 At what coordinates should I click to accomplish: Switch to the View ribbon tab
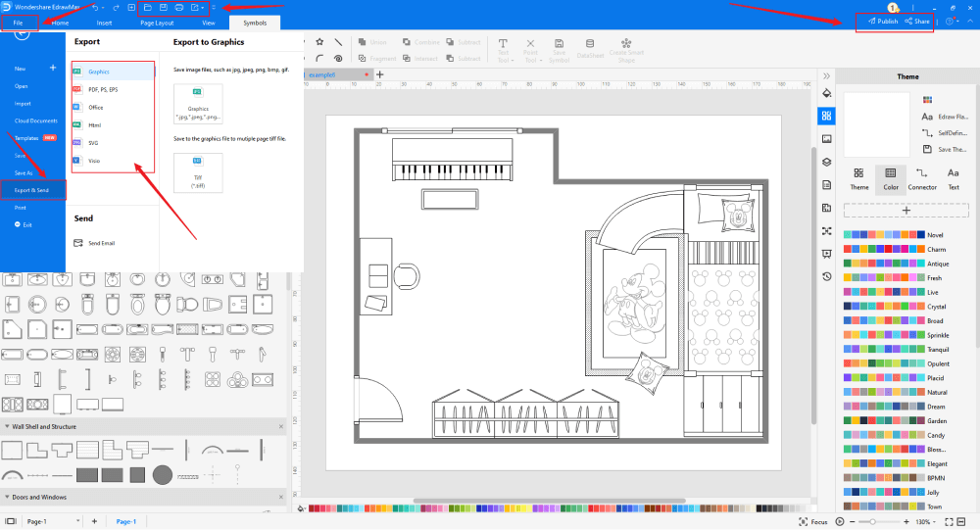point(209,23)
